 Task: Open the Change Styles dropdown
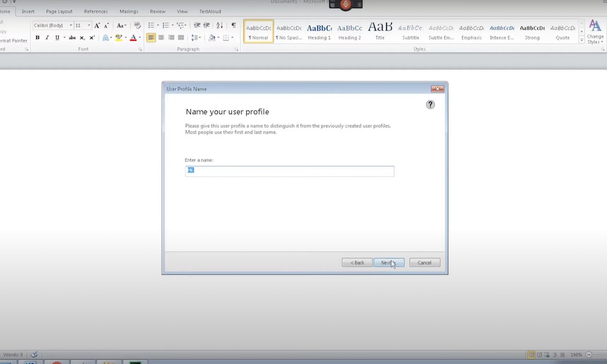595,32
